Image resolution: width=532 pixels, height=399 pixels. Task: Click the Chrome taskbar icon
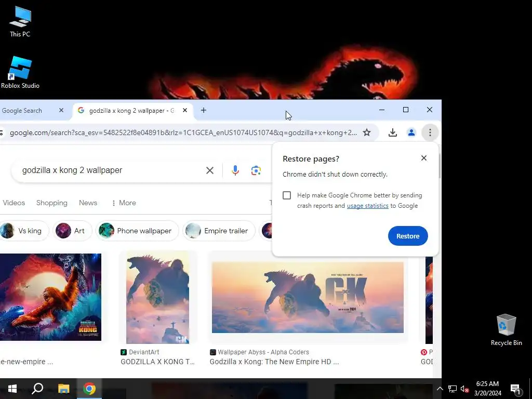click(89, 389)
